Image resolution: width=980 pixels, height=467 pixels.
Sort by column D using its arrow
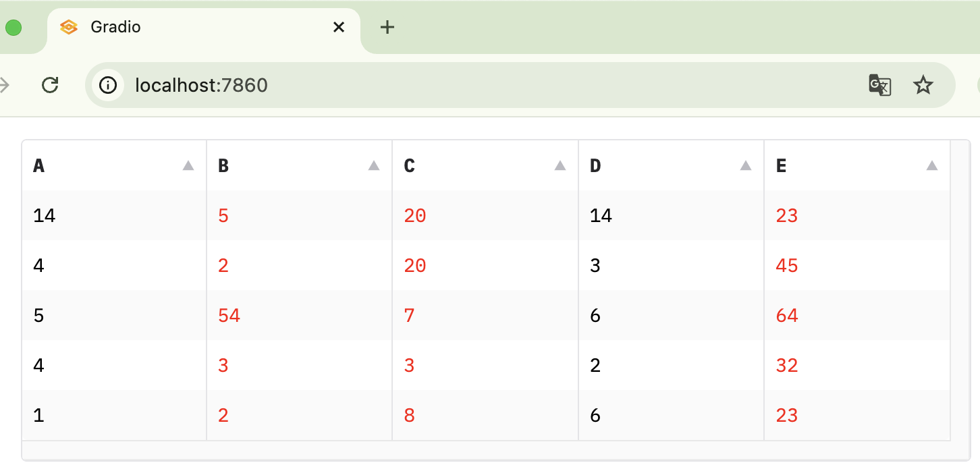coord(746,165)
